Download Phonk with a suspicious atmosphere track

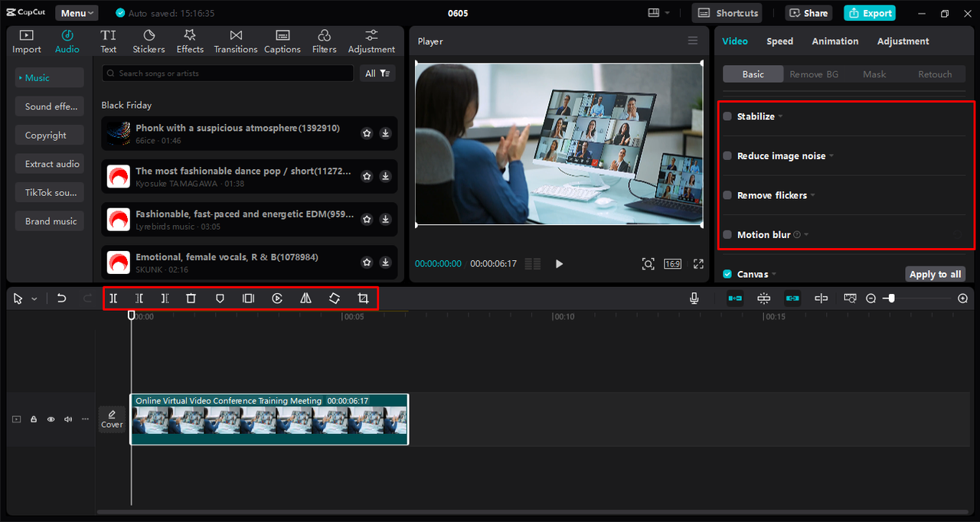[386, 133]
